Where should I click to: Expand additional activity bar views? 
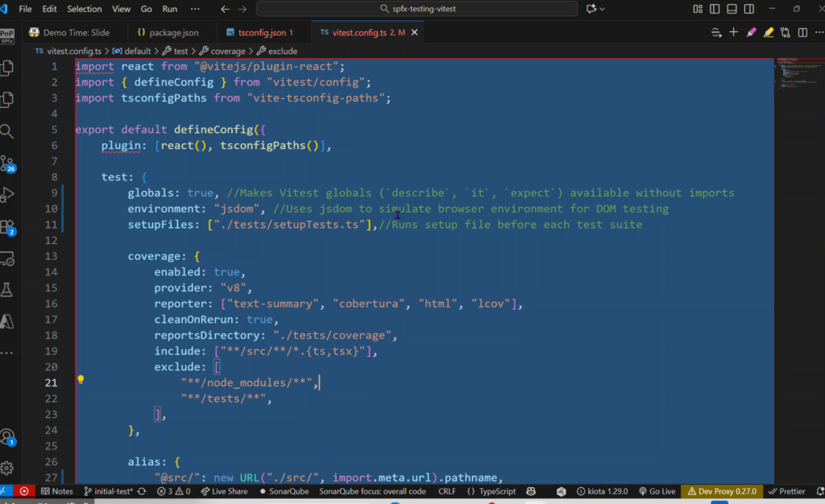7,352
